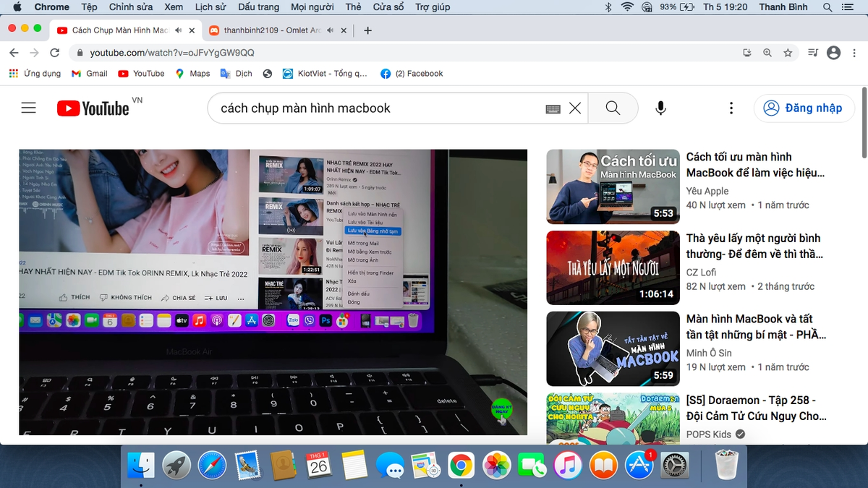Open the Chỉnh sửa menu
The width and height of the screenshot is (868, 488).
131,7
